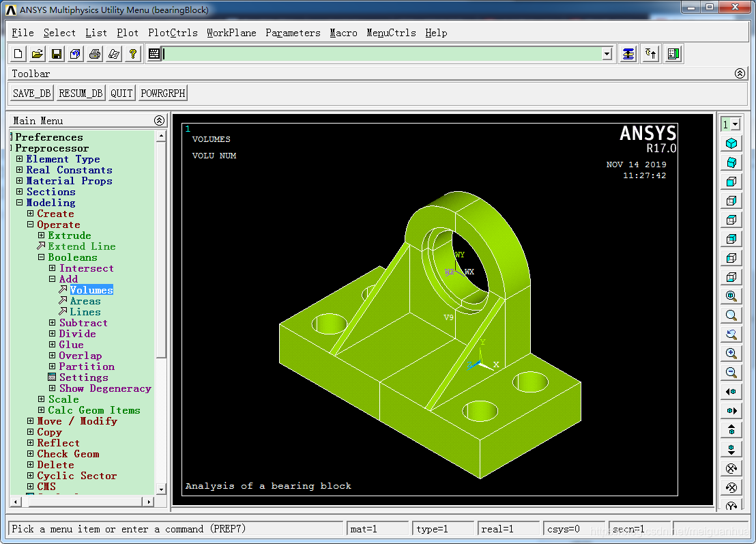Open the WorkPlane menu

pos(231,33)
